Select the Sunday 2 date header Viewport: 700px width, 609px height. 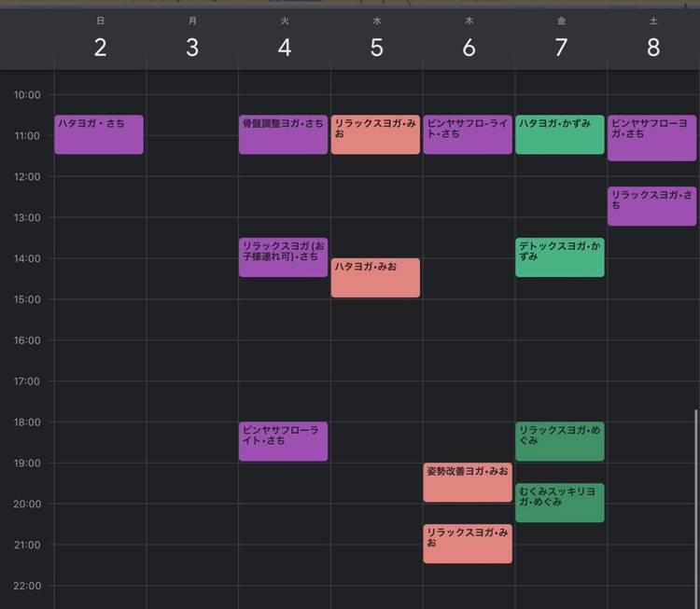[100, 48]
